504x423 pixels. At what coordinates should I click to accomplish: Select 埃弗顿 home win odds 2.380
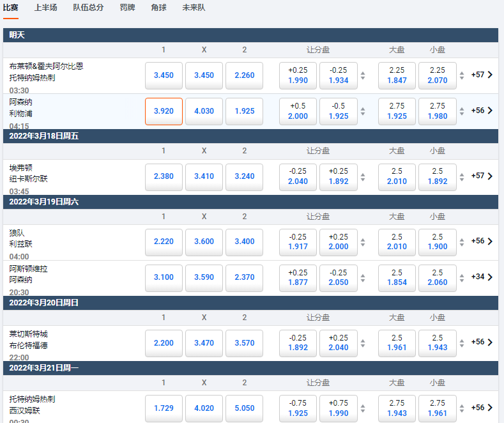[x=164, y=177]
